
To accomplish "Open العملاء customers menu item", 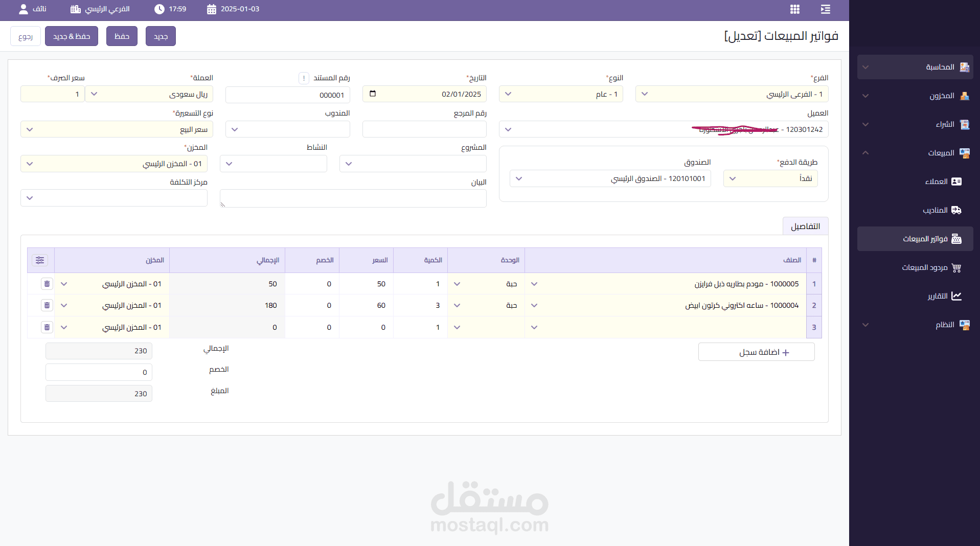I will coord(915,181).
